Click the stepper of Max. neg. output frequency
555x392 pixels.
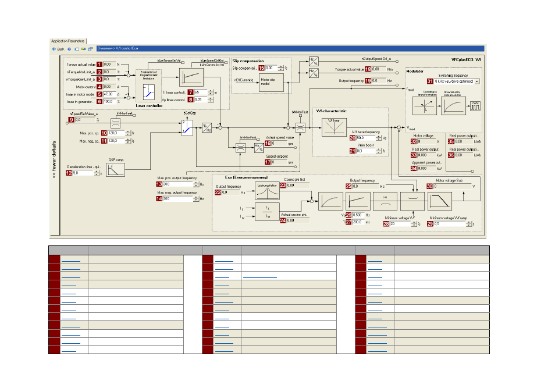[x=196, y=199]
